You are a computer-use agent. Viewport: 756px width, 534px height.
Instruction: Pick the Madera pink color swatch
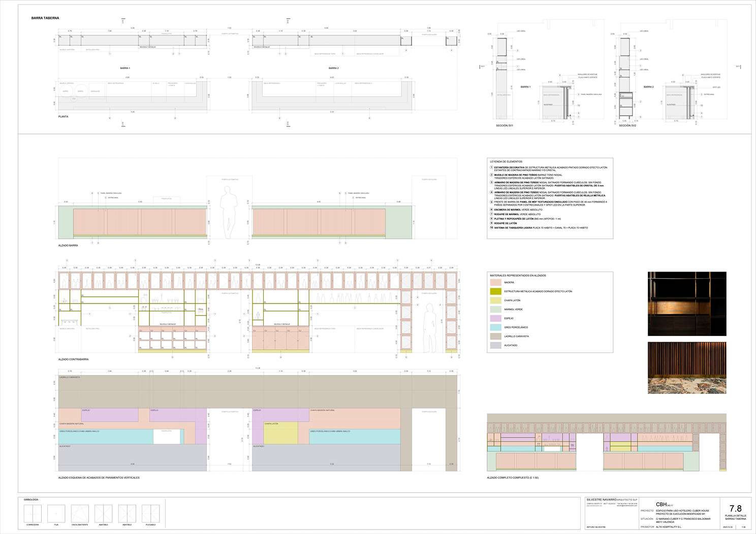pyautogui.click(x=495, y=282)
